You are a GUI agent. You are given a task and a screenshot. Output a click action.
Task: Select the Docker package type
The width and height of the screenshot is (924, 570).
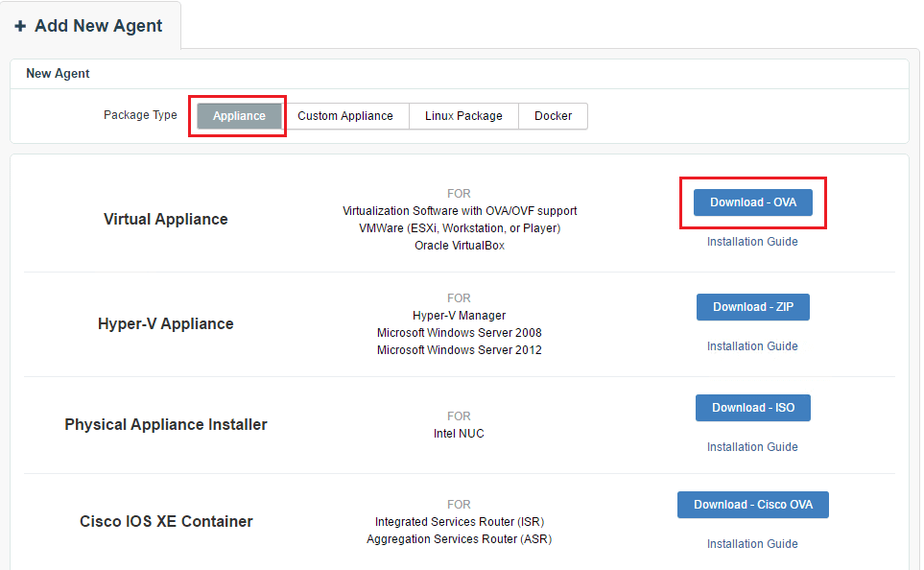[553, 116]
